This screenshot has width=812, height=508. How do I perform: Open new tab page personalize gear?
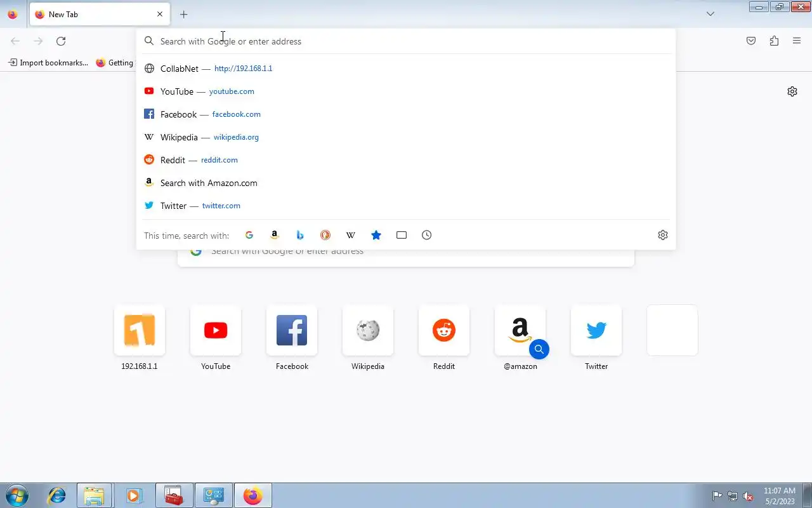pyautogui.click(x=792, y=91)
